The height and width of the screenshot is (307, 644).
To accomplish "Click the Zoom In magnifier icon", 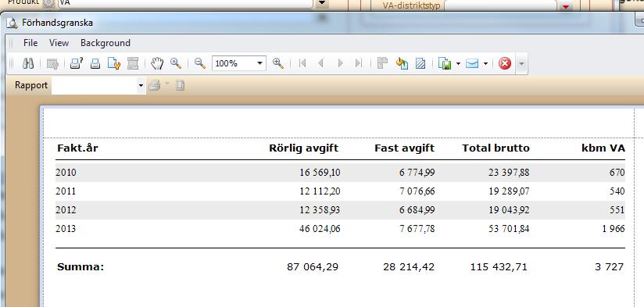I will pyautogui.click(x=278, y=63).
